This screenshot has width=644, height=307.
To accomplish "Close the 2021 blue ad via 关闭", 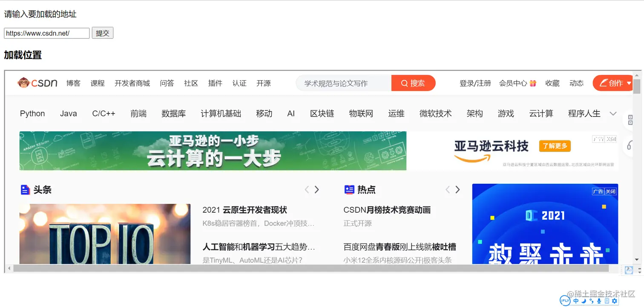I will pyautogui.click(x=611, y=191).
